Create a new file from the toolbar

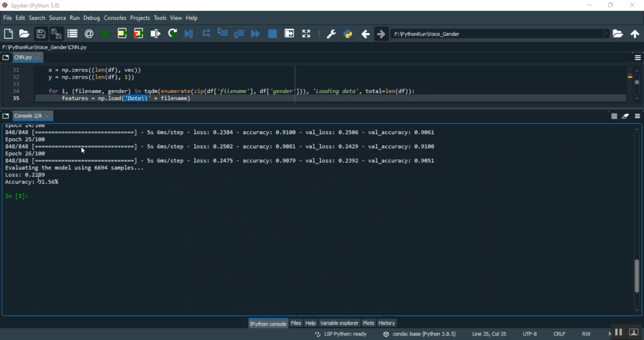coord(8,34)
